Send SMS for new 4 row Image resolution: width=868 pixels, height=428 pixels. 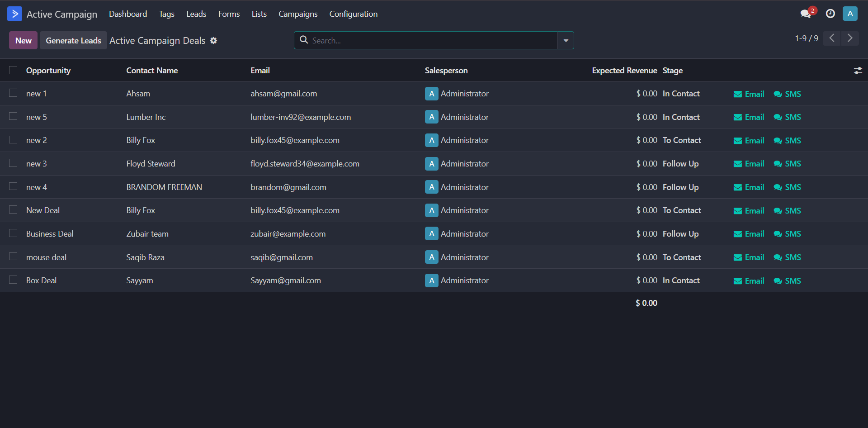tap(787, 187)
